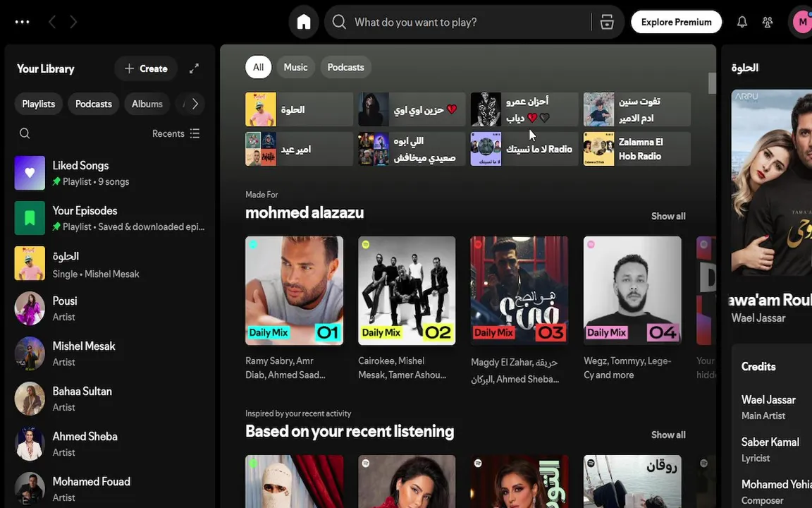Open the حزين اوي اوي shortcut tile

pos(412,109)
